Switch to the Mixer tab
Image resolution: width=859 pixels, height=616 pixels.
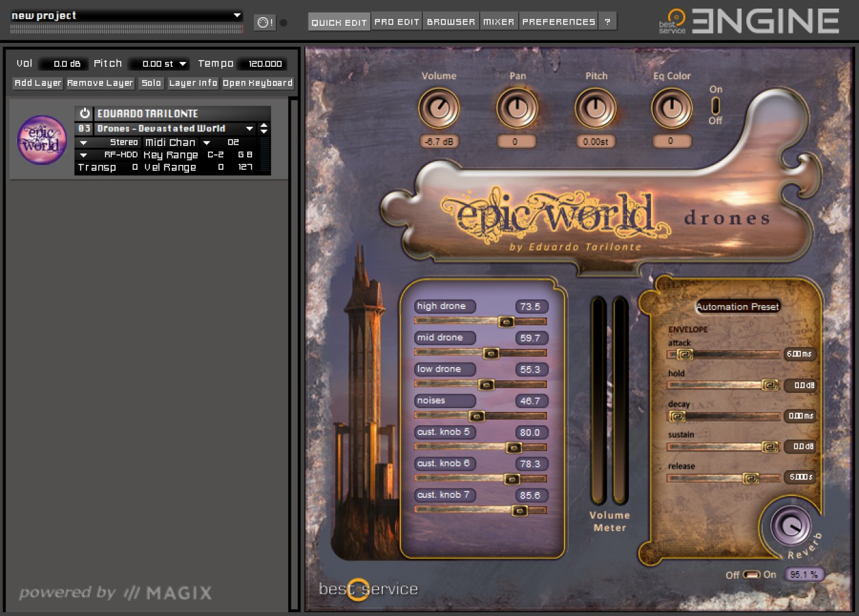pyautogui.click(x=499, y=22)
